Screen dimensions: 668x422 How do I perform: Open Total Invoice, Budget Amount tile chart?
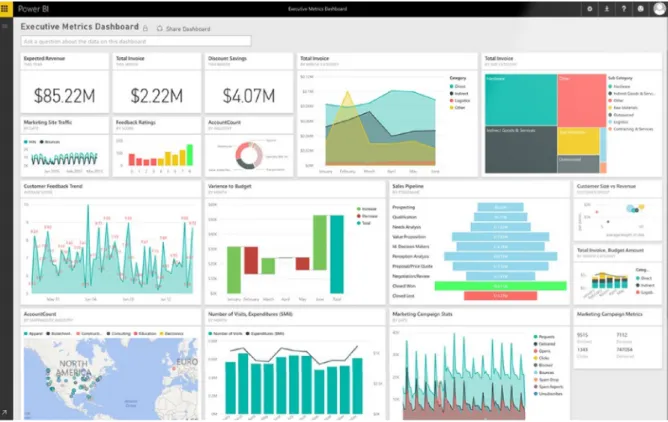click(x=610, y=280)
